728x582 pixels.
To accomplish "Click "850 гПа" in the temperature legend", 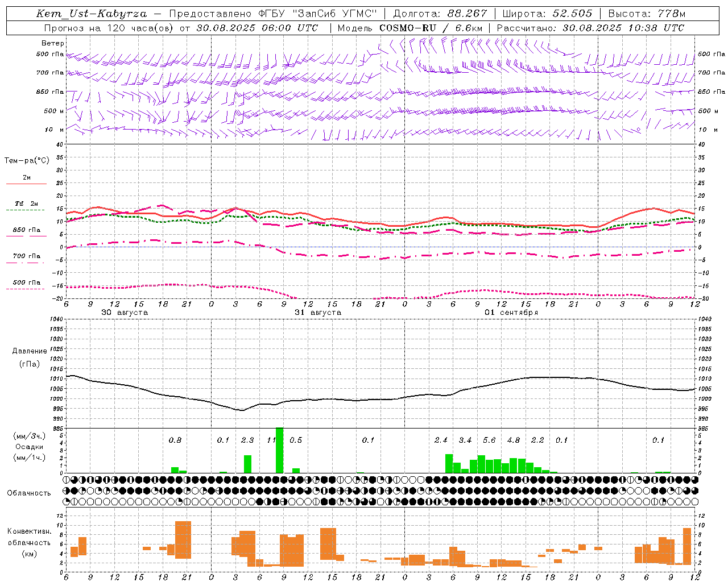I will point(27,230).
